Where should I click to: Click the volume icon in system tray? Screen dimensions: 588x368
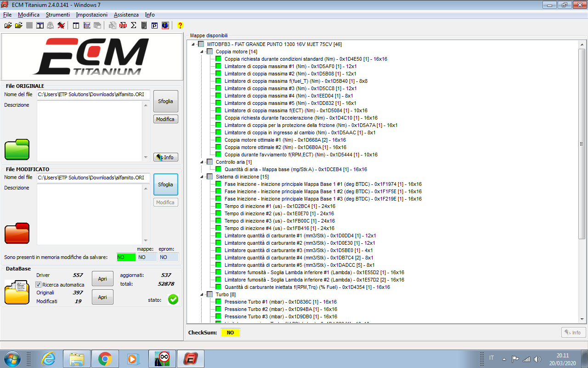tap(537, 359)
